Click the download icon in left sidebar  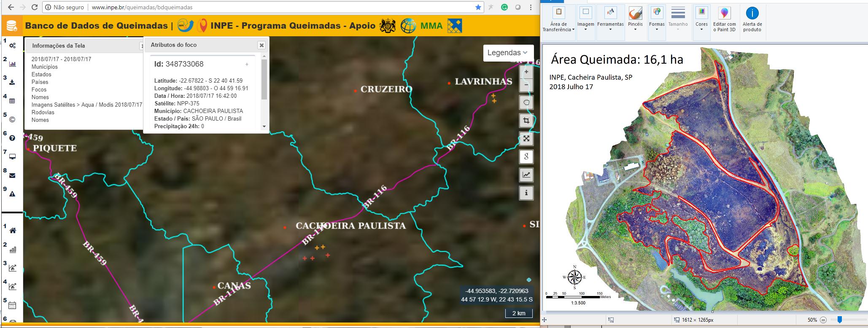tap(12, 82)
